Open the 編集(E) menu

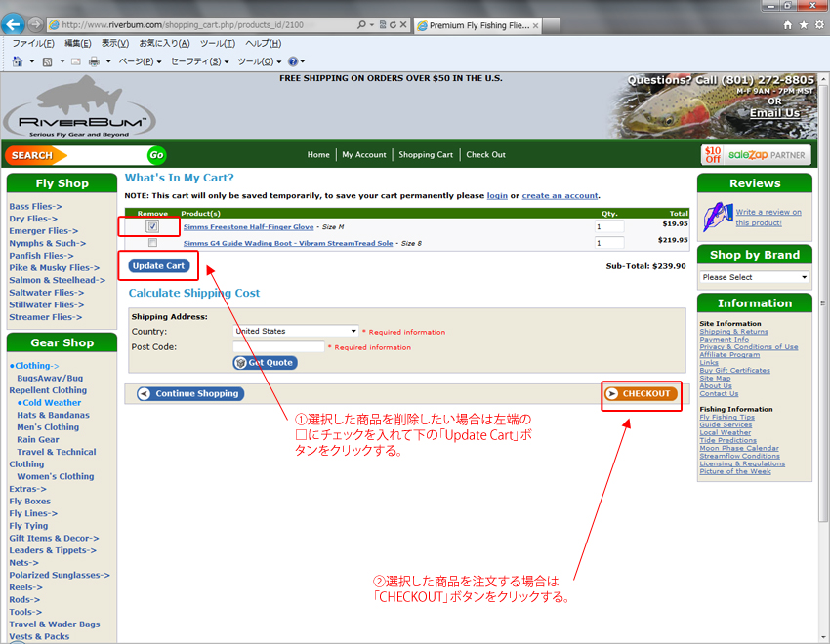point(78,43)
